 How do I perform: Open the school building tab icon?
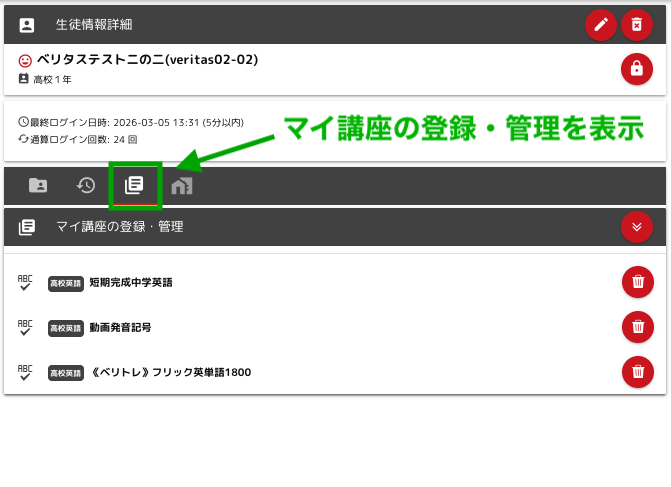[182, 186]
